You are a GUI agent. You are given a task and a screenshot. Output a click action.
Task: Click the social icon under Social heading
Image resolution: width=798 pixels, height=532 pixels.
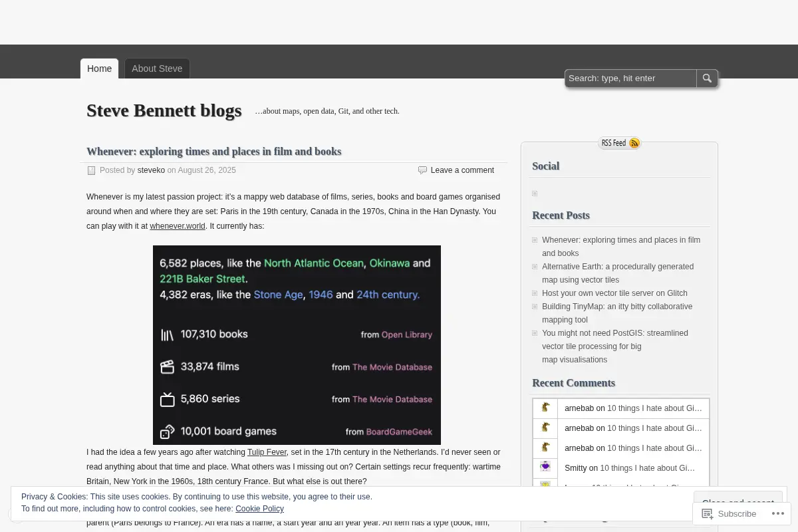click(x=535, y=194)
